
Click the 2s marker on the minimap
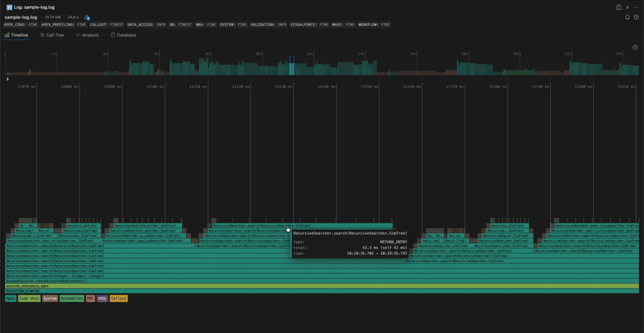(x=54, y=54)
